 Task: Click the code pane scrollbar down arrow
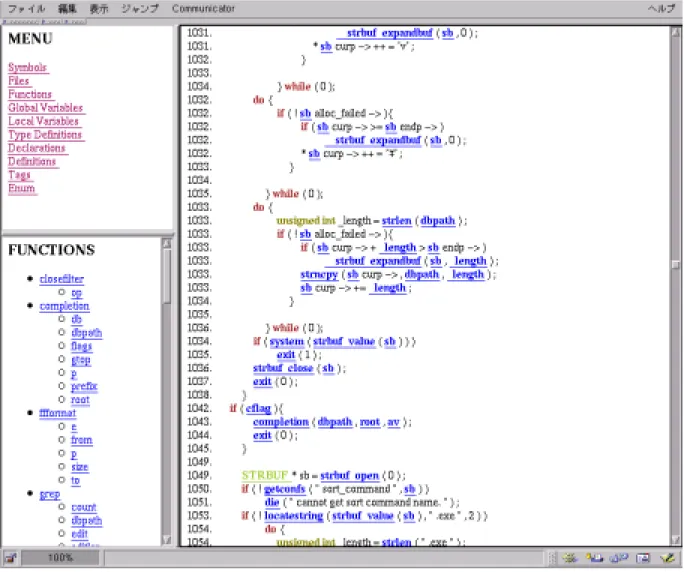(676, 540)
